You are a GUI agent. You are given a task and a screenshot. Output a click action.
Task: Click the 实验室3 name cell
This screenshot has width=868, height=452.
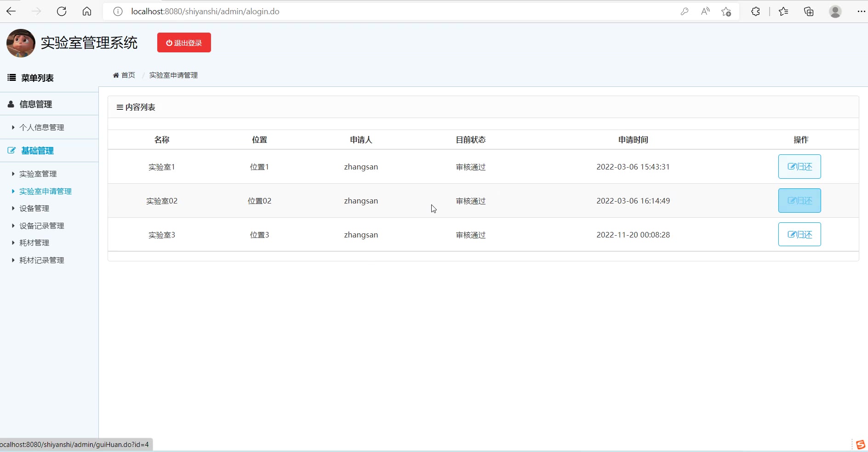coord(162,235)
